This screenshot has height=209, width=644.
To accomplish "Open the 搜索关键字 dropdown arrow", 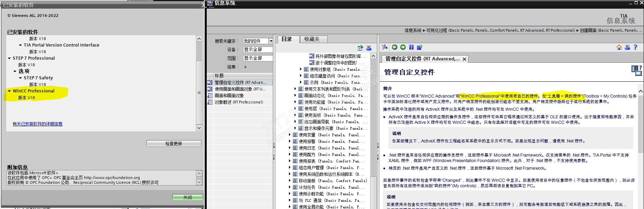I will click(x=271, y=41).
